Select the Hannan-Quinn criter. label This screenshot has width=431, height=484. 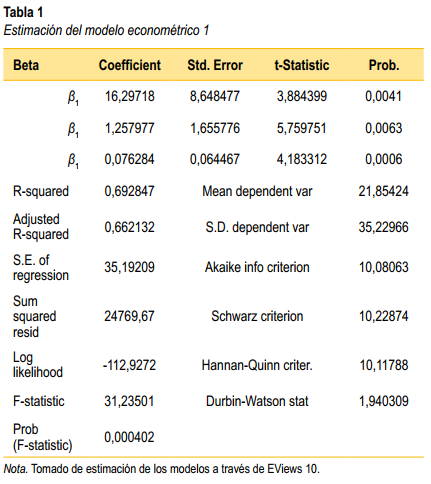(x=257, y=365)
